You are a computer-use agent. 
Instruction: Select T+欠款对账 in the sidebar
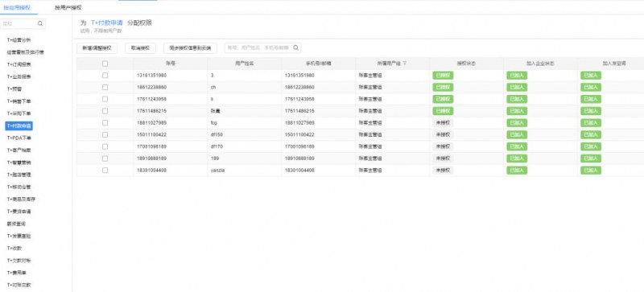pyautogui.click(x=19, y=261)
